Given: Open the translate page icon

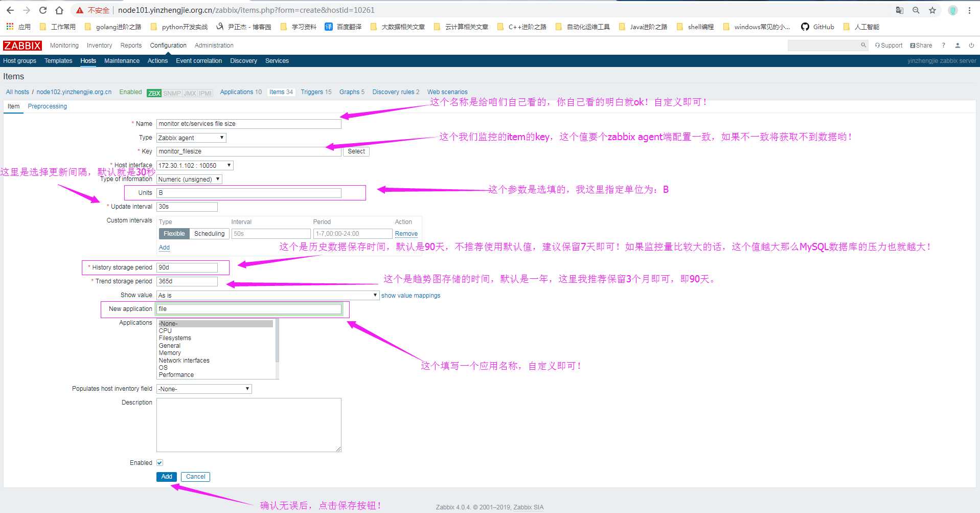Looking at the screenshot, I should [900, 10].
